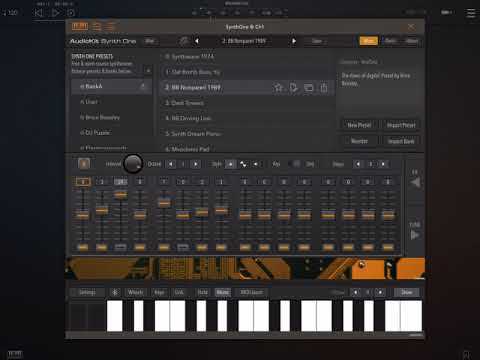The image size is (480, 360).
Task: Decrease Steps with its left arrow
Action: (358, 164)
